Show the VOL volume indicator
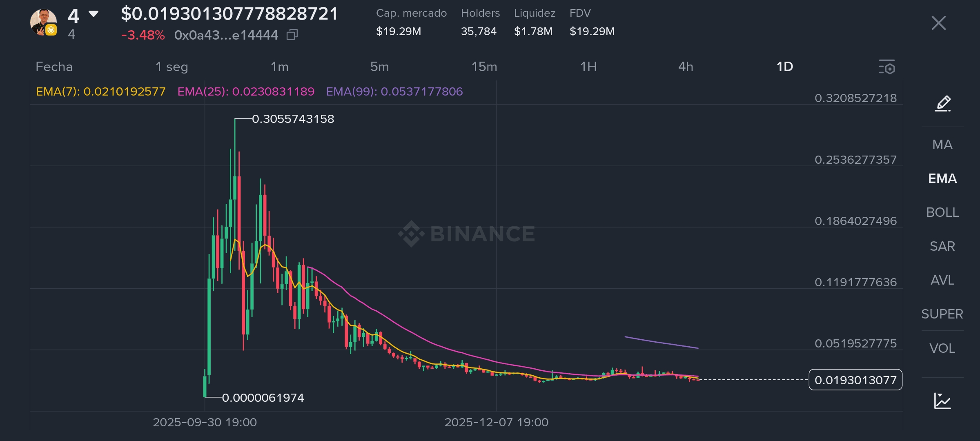 point(942,348)
